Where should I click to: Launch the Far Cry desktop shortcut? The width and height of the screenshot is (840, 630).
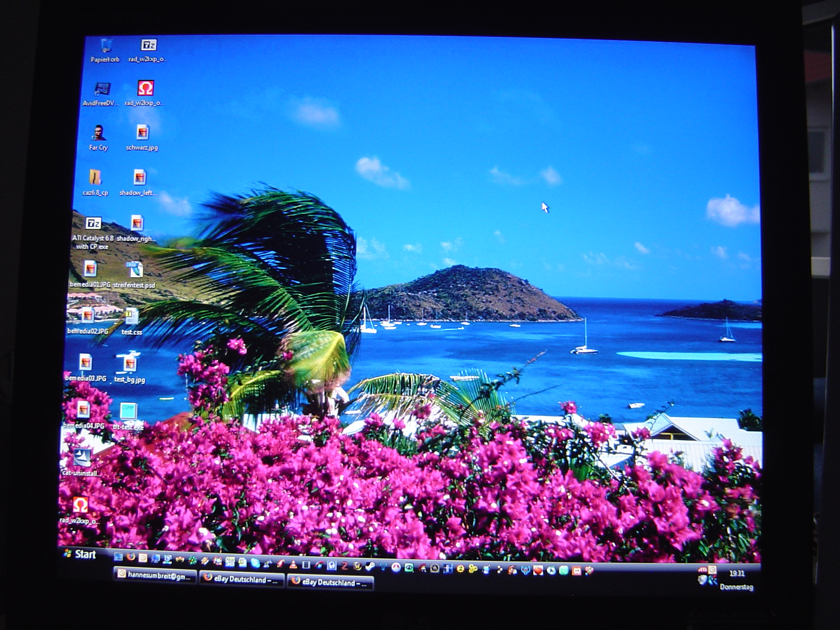(98, 134)
